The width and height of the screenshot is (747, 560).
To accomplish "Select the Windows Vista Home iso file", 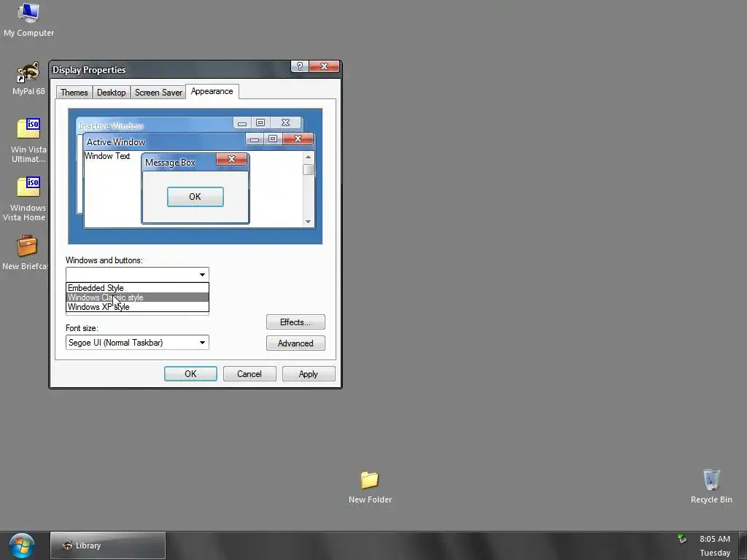I will [x=26, y=198].
